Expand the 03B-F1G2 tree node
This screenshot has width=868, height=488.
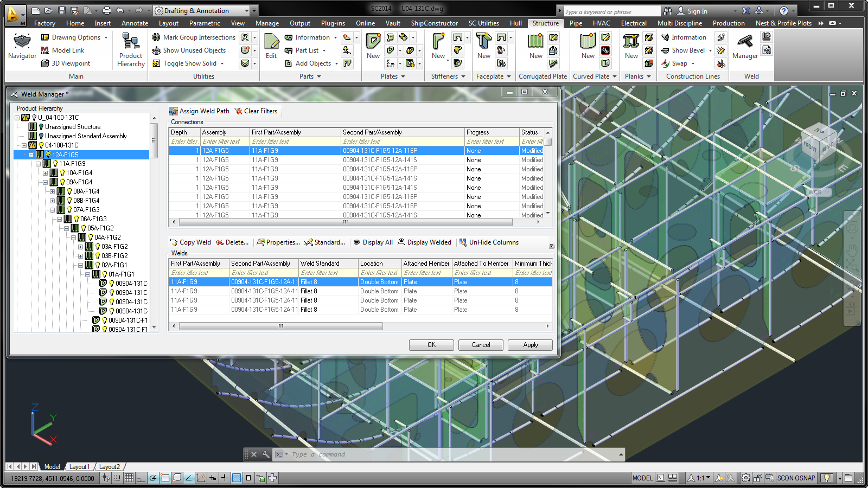[81, 256]
